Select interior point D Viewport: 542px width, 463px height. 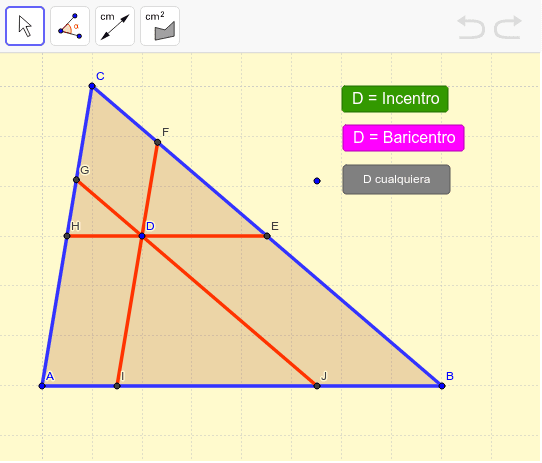pyautogui.click(x=142, y=236)
